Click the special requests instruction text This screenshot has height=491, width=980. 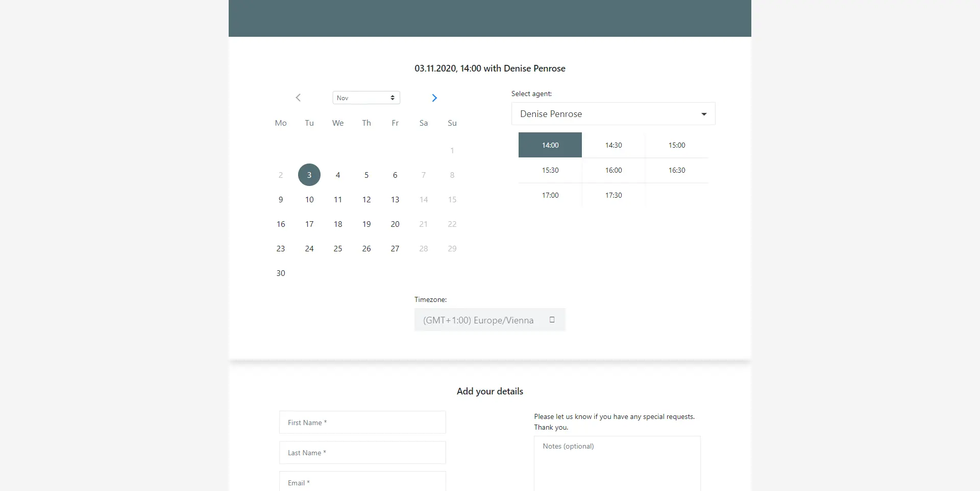point(615,422)
